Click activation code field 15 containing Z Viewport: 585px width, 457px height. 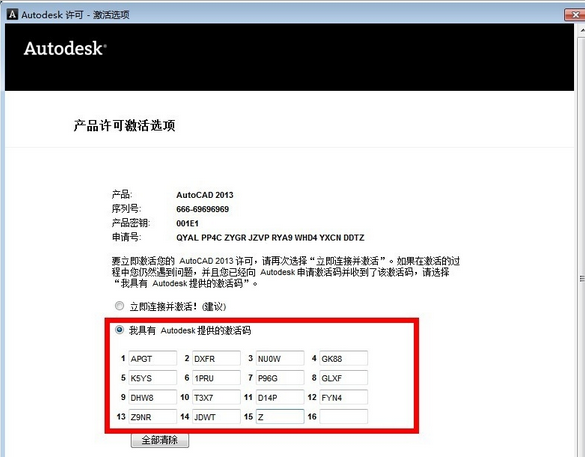(x=280, y=417)
